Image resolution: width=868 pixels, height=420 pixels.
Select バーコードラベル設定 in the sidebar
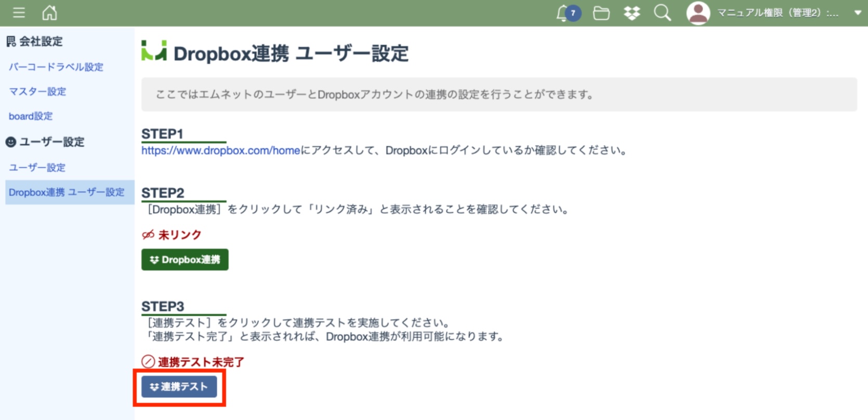coord(56,67)
